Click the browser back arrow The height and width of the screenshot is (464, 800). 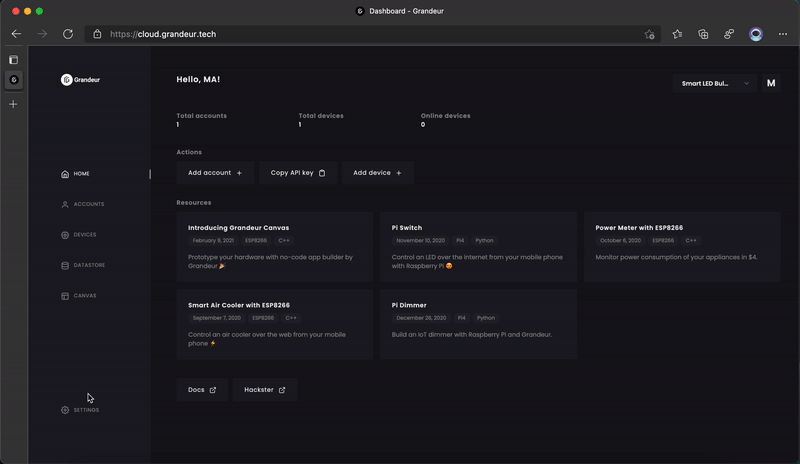point(16,34)
